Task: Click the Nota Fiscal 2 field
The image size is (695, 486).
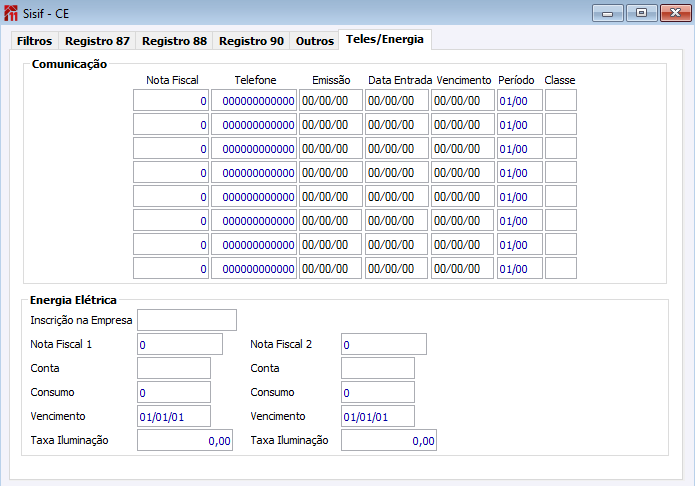Action: (384, 344)
